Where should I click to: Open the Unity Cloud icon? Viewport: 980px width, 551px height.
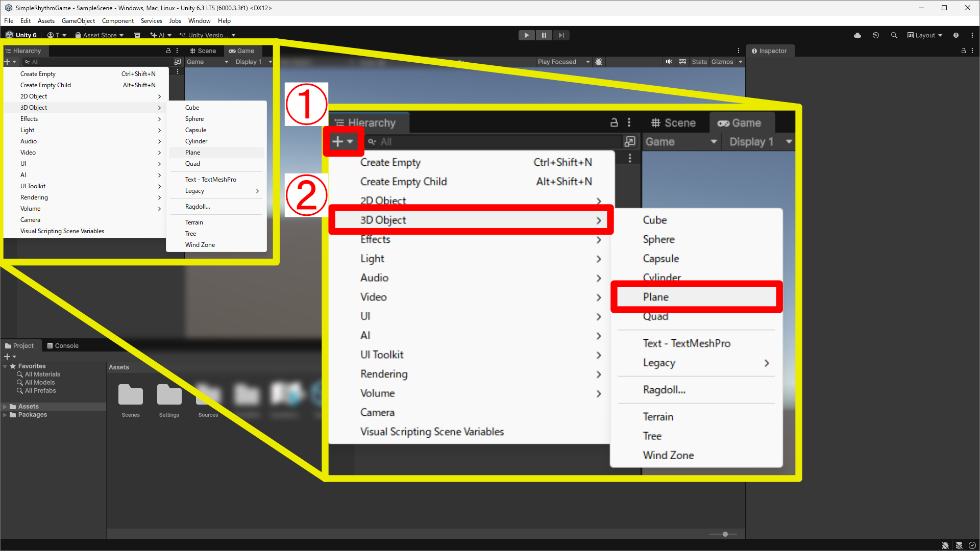[857, 35]
